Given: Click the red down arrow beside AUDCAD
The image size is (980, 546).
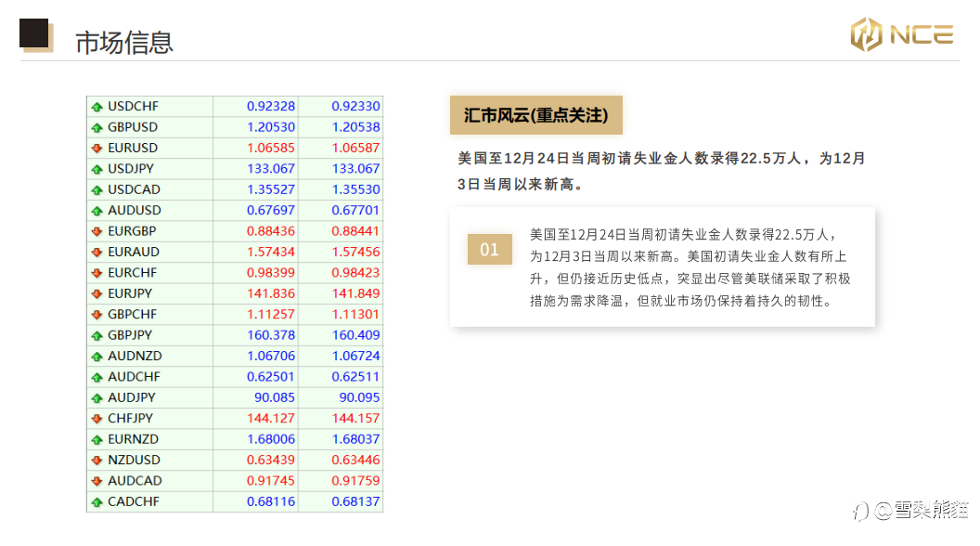Looking at the screenshot, I should [x=97, y=481].
